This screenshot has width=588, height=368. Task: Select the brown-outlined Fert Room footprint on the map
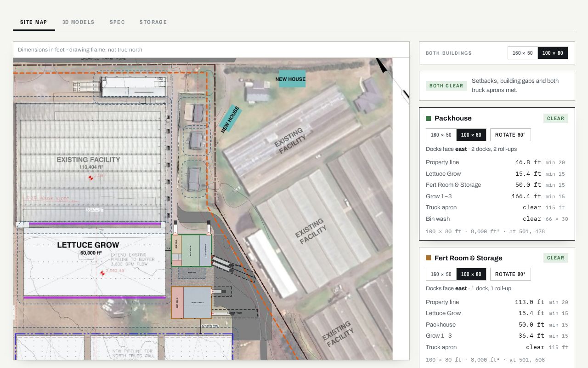click(x=192, y=302)
